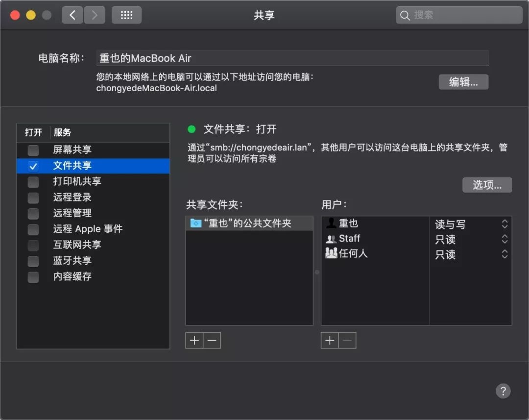529x420 pixels.
Task: Open the help question mark button
Action: click(503, 391)
